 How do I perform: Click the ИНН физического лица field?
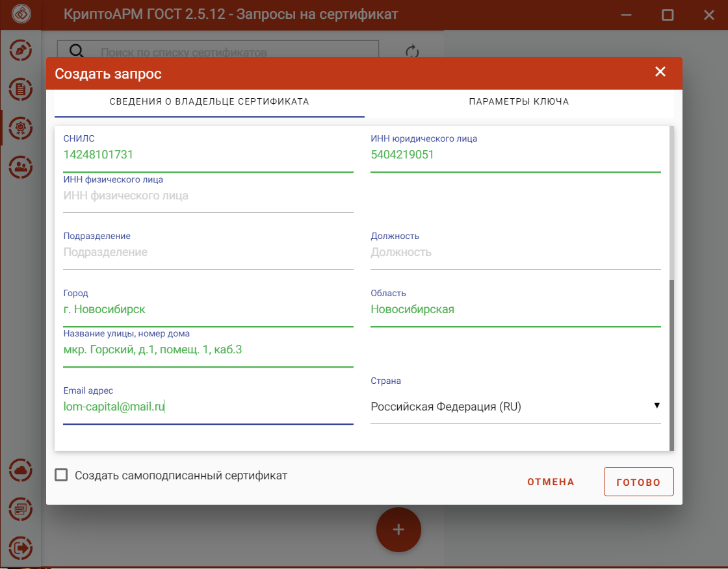pyautogui.click(x=208, y=196)
